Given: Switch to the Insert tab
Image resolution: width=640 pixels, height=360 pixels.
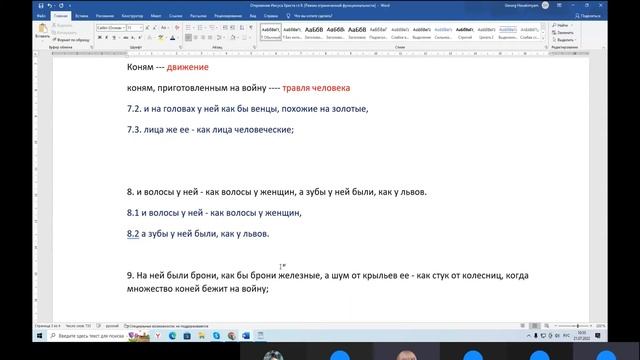Looking at the screenshot, I should coord(82,16).
